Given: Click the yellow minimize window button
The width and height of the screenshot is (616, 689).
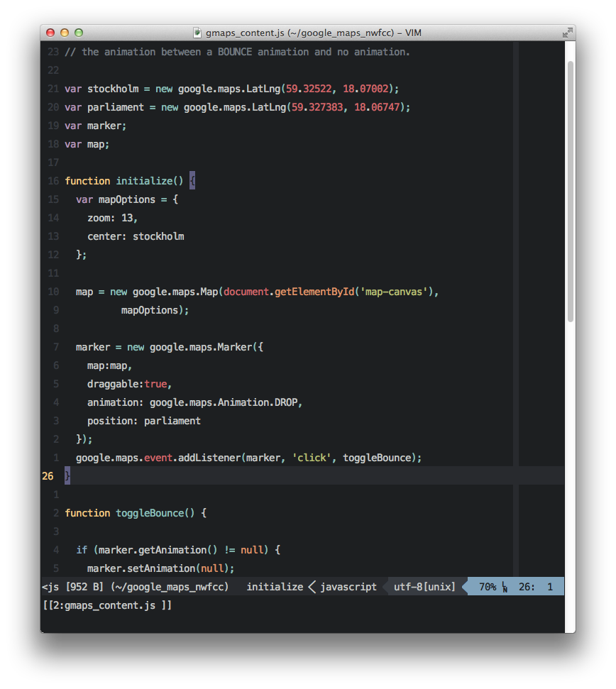Looking at the screenshot, I should (x=65, y=33).
